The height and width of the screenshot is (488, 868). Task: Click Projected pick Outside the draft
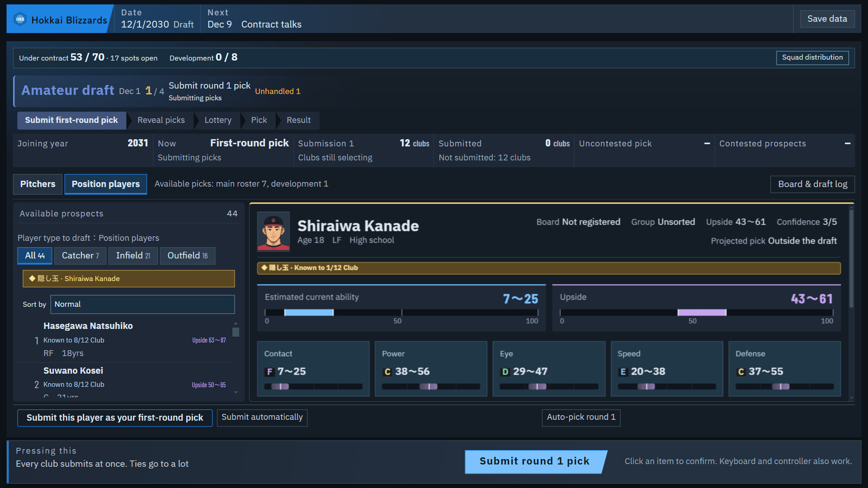774,241
